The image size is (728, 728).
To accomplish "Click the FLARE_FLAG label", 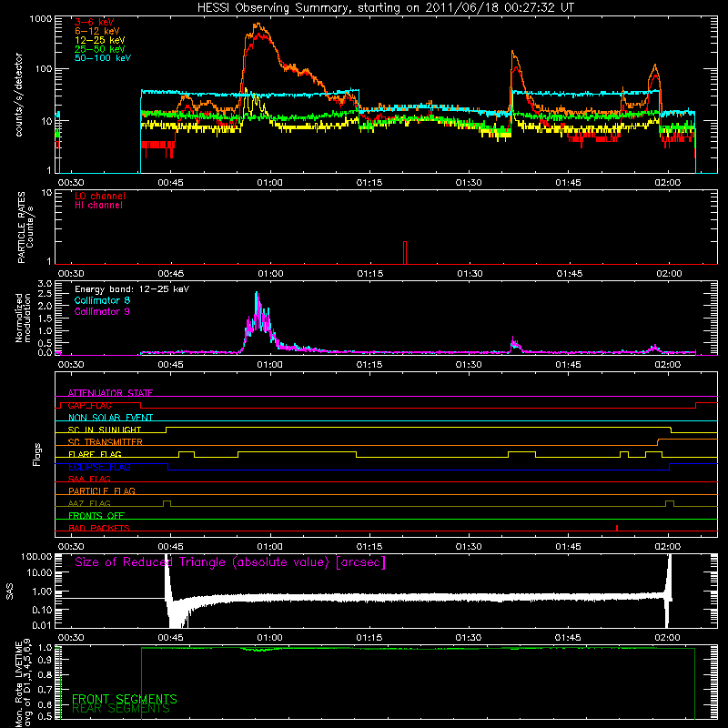I will (x=95, y=454).
